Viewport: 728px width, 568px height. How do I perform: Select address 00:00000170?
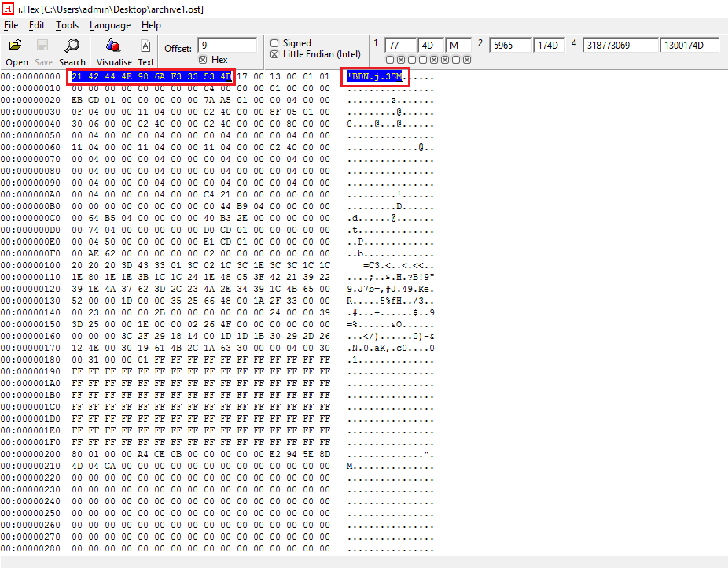coord(31,348)
